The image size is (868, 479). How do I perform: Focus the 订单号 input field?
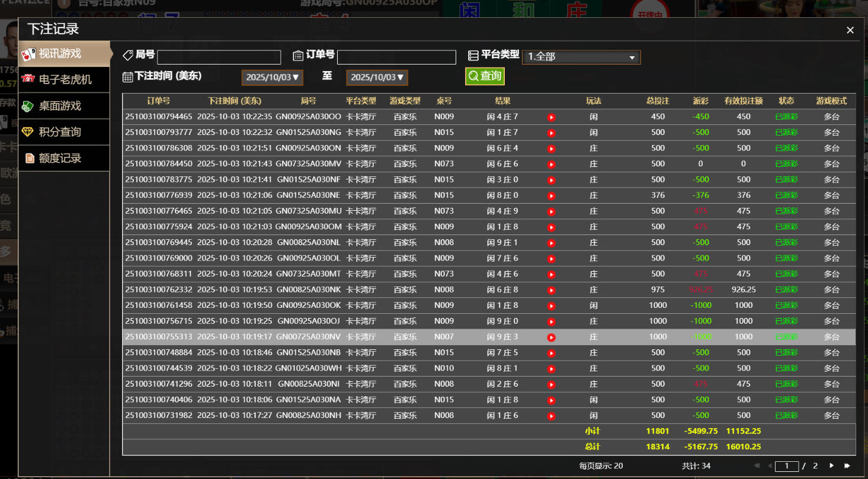coord(396,57)
